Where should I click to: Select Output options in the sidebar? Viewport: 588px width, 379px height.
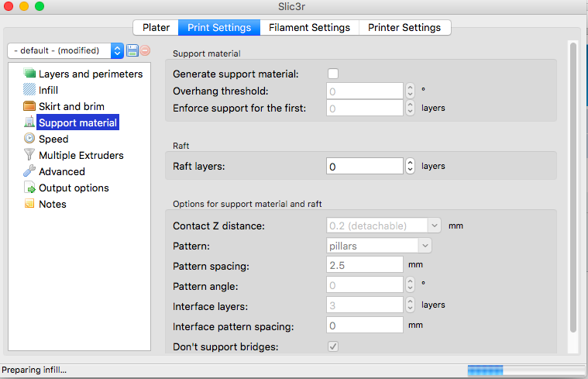74,188
